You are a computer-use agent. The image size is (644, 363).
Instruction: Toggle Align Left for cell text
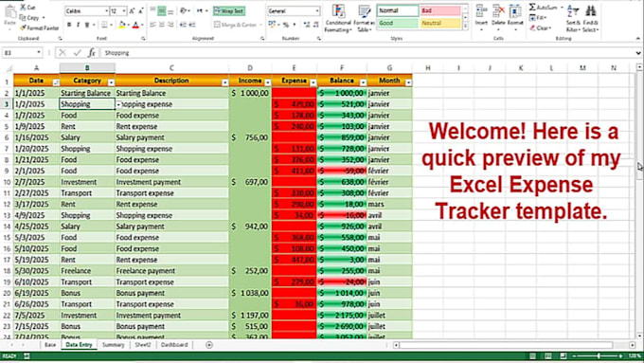click(x=152, y=25)
